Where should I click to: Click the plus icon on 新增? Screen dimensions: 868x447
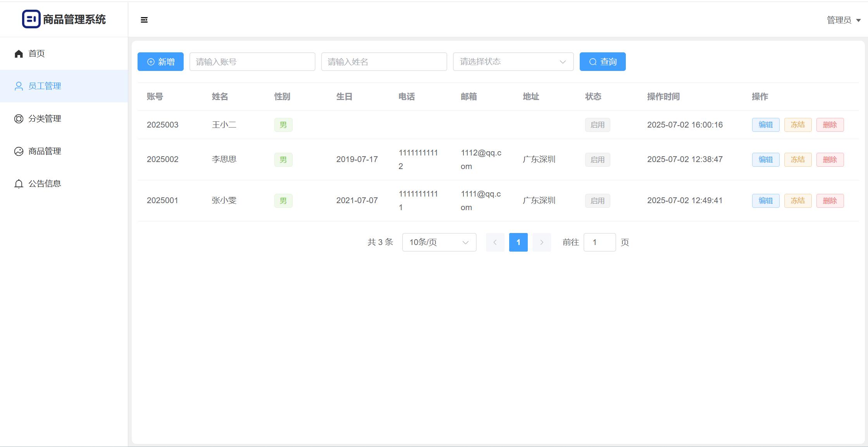coord(151,62)
